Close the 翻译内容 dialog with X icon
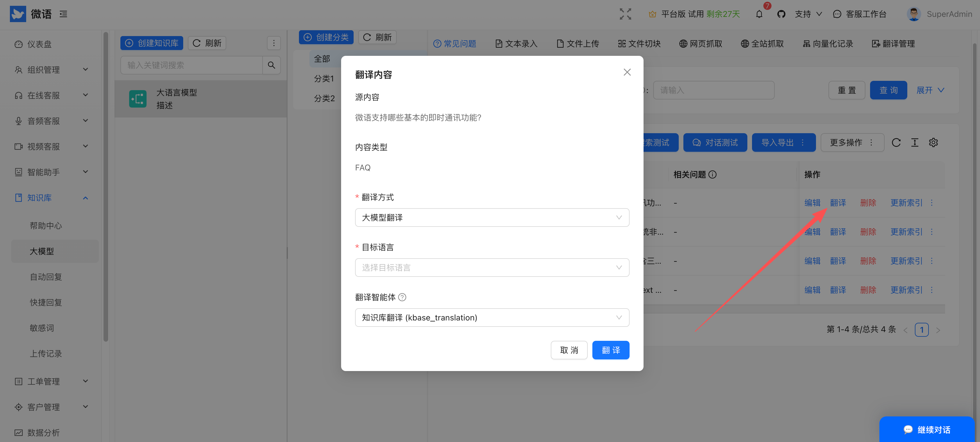Image resolution: width=980 pixels, height=442 pixels. point(627,72)
